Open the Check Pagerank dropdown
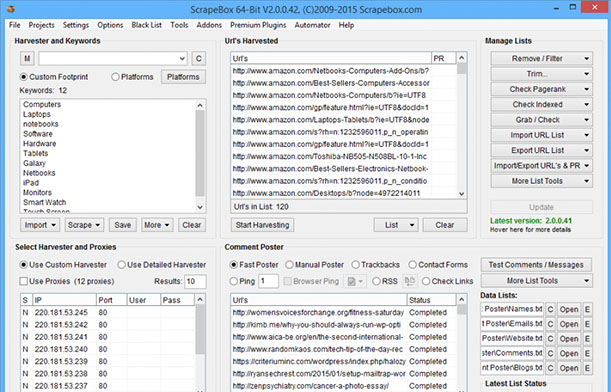611x392 pixels. 542,89
